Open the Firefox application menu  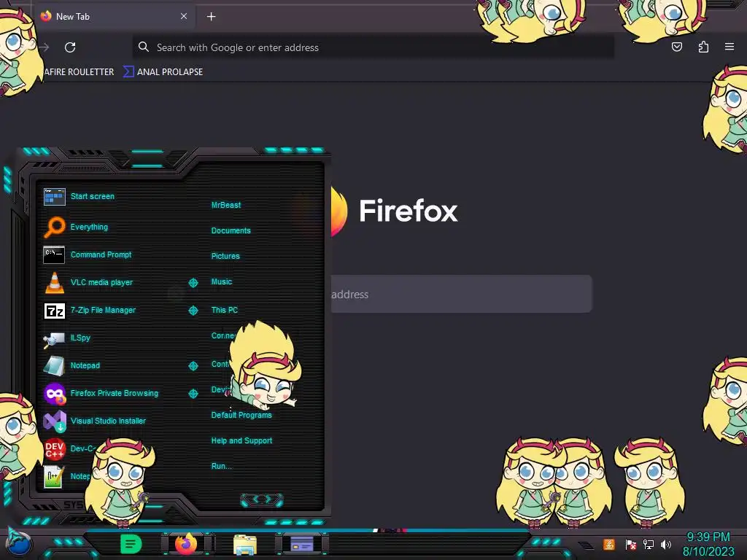(x=729, y=47)
